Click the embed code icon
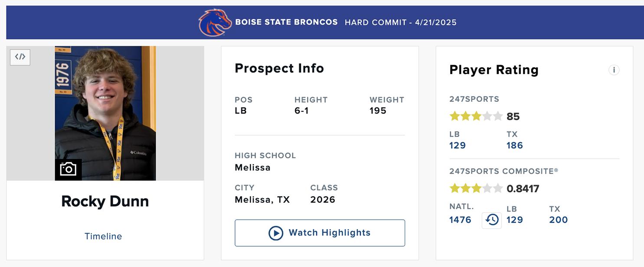The height and width of the screenshot is (267, 644). tap(20, 57)
